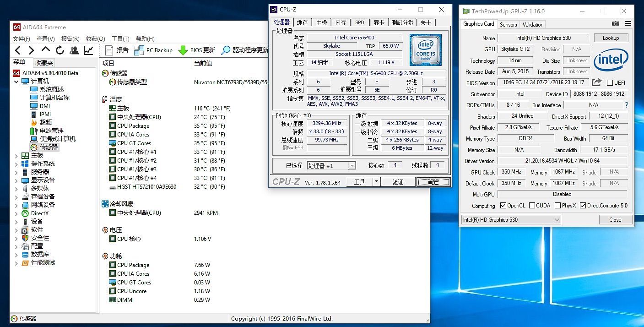Collapse the 计算机 tree node in AIDA64
644x327 pixels.
pyautogui.click(x=16, y=81)
